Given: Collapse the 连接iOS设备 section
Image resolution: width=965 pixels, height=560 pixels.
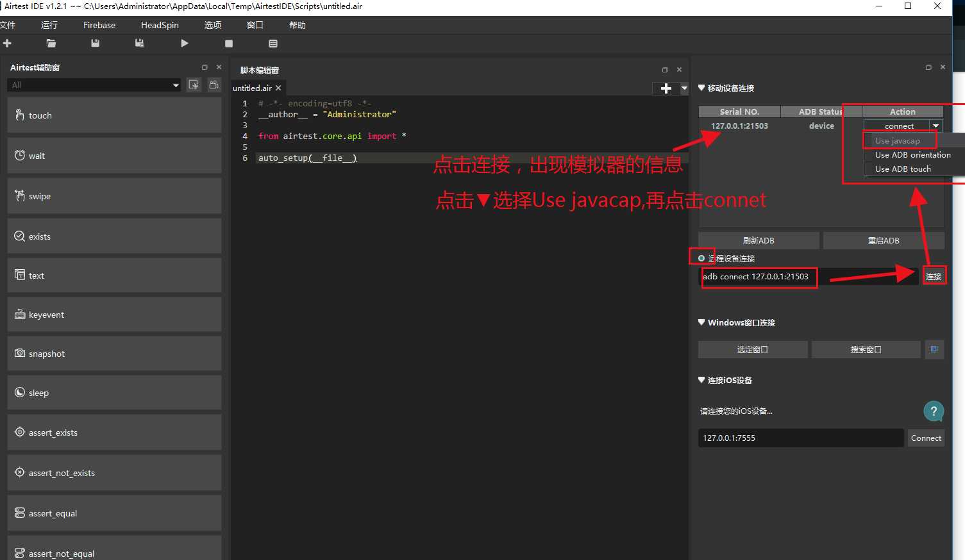Looking at the screenshot, I should point(701,380).
